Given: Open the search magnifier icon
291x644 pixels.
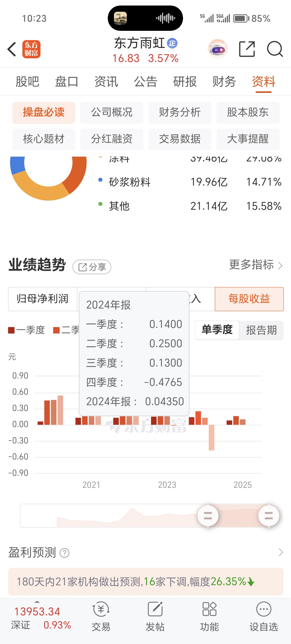Looking at the screenshot, I should (275, 49).
